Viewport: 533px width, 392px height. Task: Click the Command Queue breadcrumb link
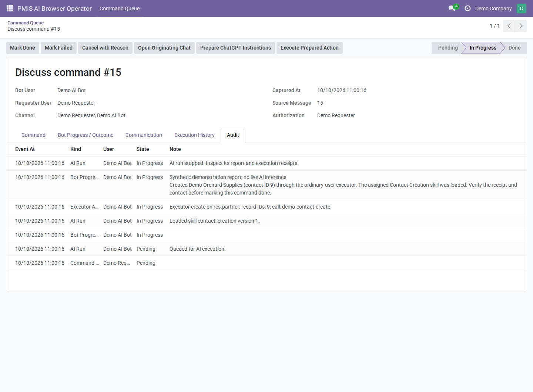click(x=26, y=23)
